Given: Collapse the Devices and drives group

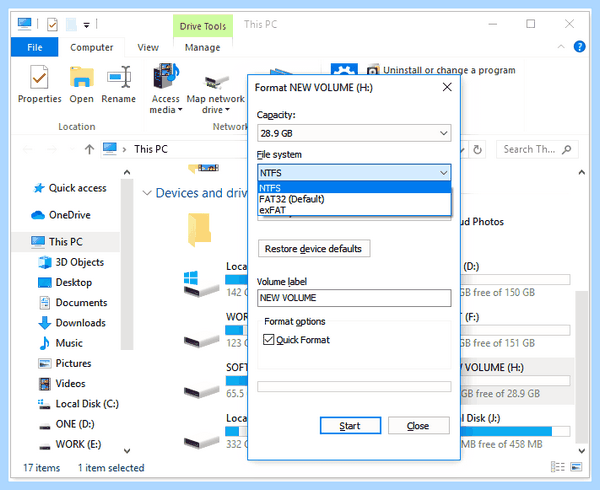Looking at the screenshot, I should click(x=147, y=193).
